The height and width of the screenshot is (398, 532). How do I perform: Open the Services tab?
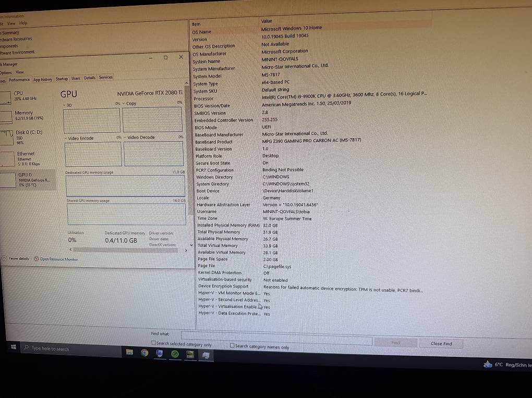[x=105, y=77]
